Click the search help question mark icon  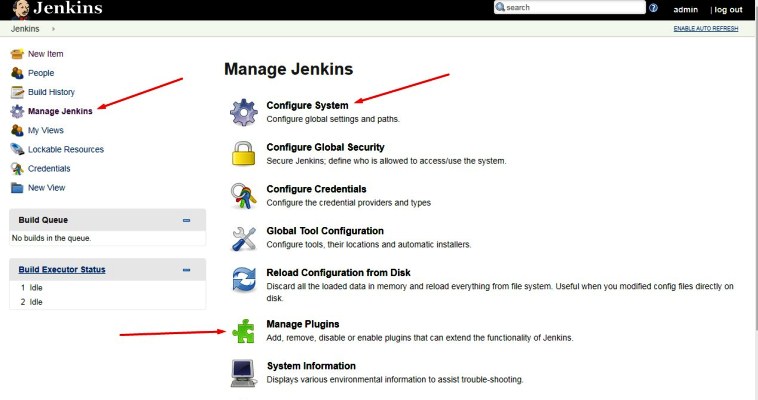[x=653, y=8]
